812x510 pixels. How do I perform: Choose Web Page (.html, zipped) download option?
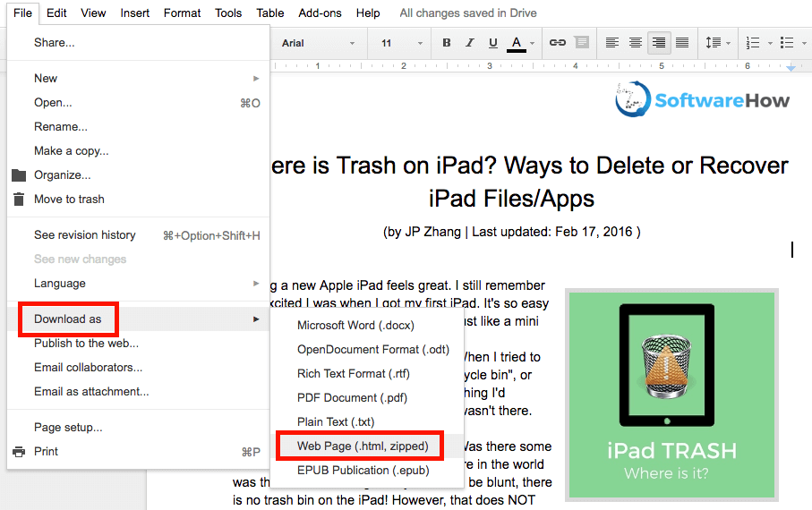[363, 446]
